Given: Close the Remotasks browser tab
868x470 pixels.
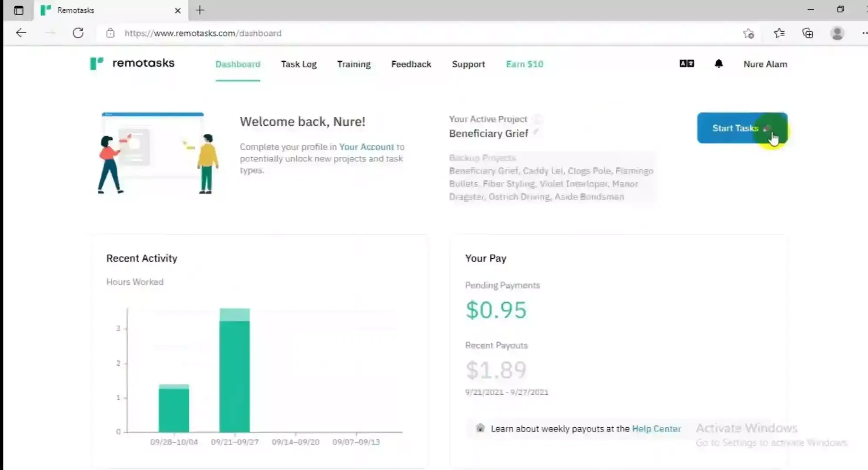Looking at the screenshot, I should tap(177, 10).
